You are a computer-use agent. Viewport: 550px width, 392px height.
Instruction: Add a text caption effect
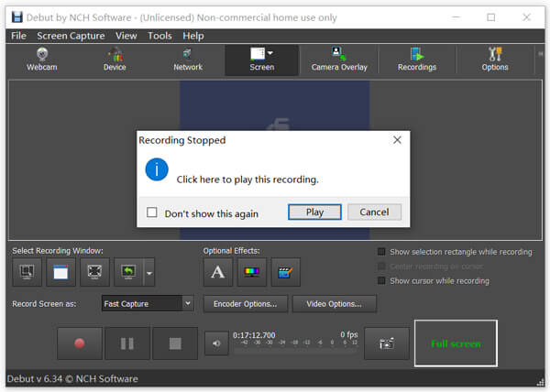coord(217,272)
